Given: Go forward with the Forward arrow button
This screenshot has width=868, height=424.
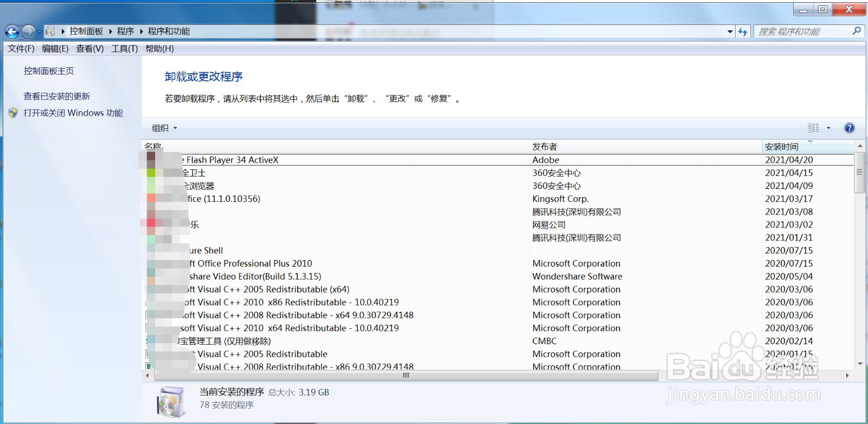Looking at the screenshot, I should click(x=29, y=31).
